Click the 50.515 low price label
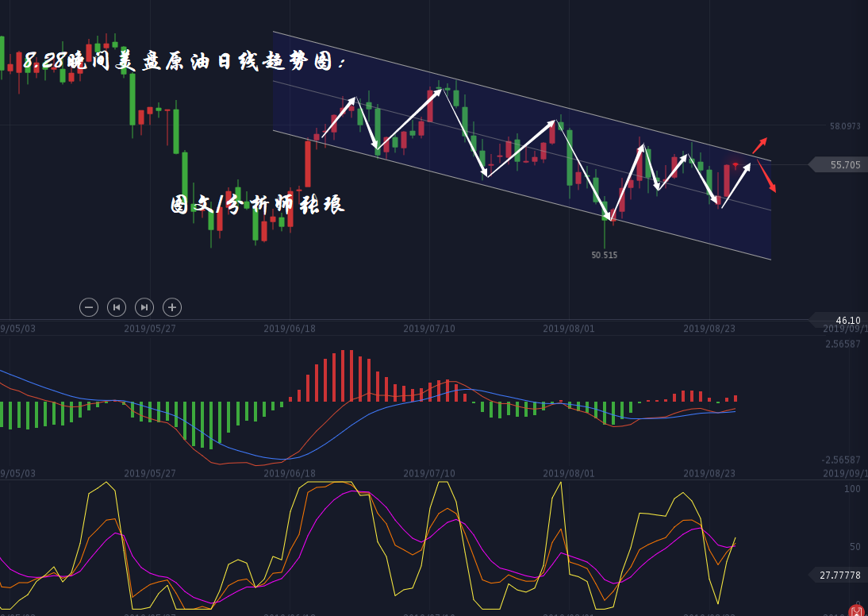The height and width of the screenshot is (616, 868). click(604, 255)
